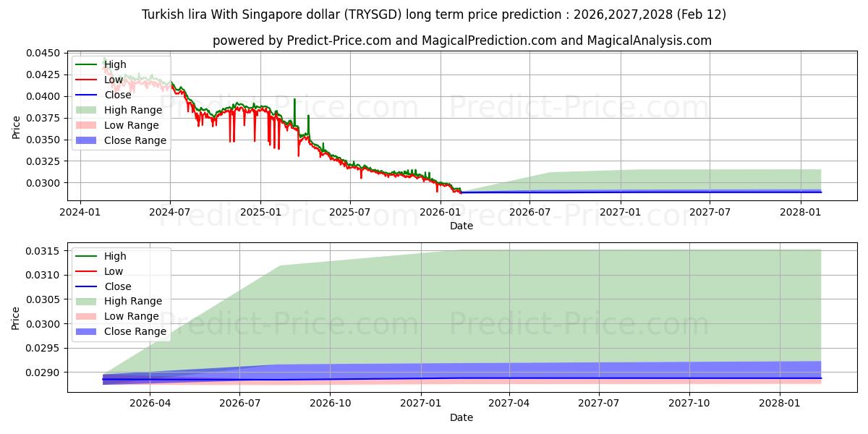Select the green High line legend icon

coord(85,64)
